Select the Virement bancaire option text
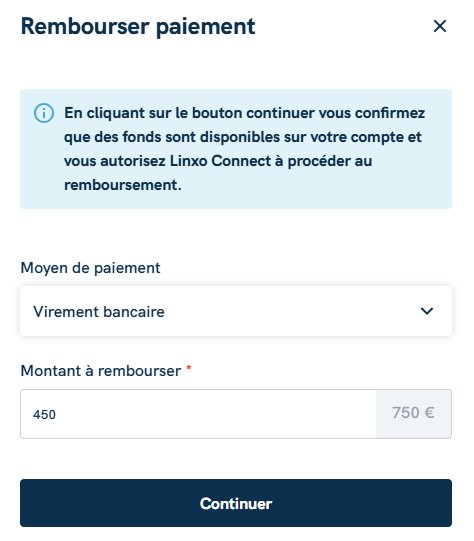 tap(99, 312)
